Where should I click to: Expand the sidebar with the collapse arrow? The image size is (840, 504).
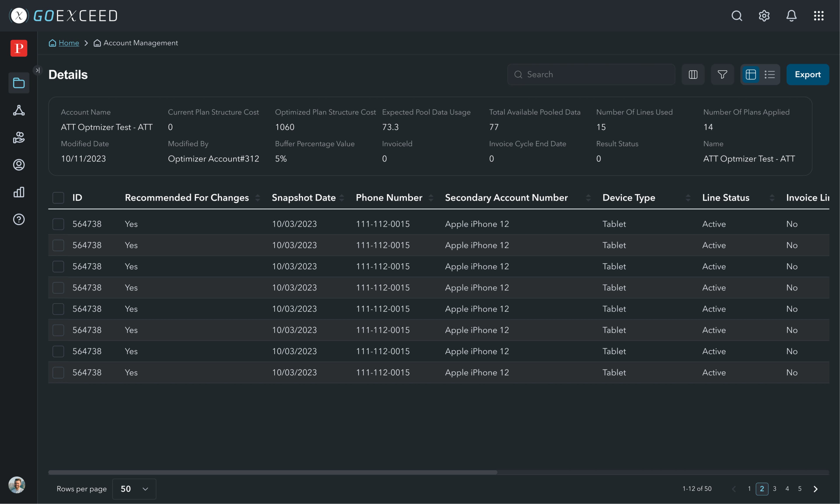tap(38, 70)
